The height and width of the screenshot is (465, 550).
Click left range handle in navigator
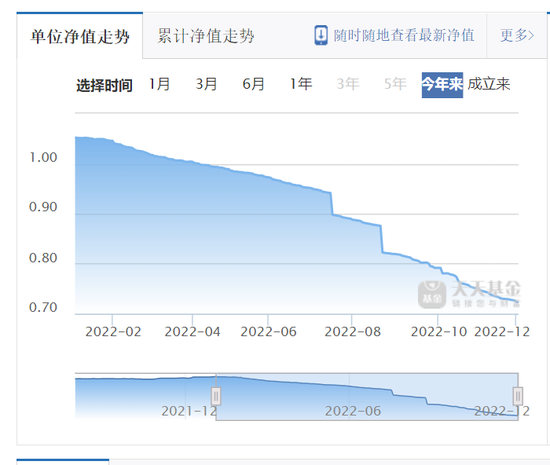click(x=216, y=396)
